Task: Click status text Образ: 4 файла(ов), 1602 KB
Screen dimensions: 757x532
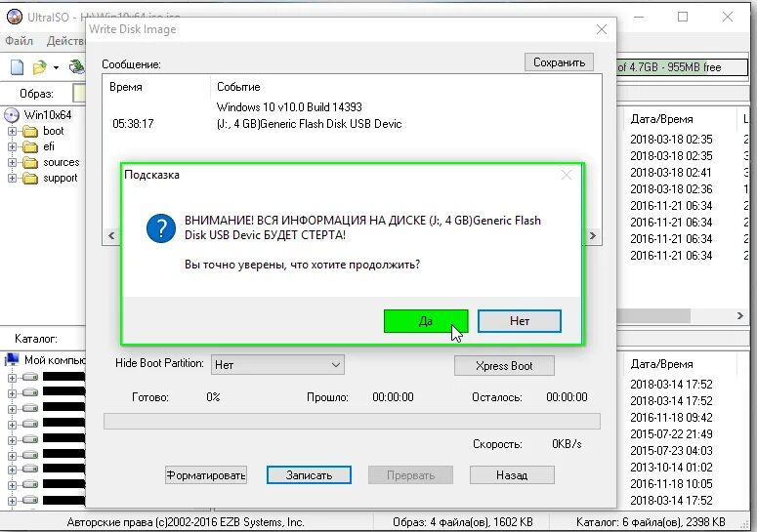Action: [463, 522]
